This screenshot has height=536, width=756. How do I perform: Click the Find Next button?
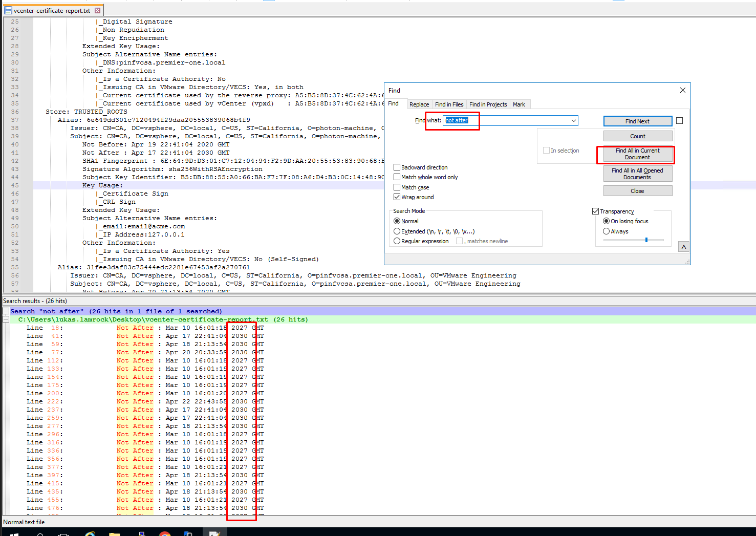[x=638, y=121]
